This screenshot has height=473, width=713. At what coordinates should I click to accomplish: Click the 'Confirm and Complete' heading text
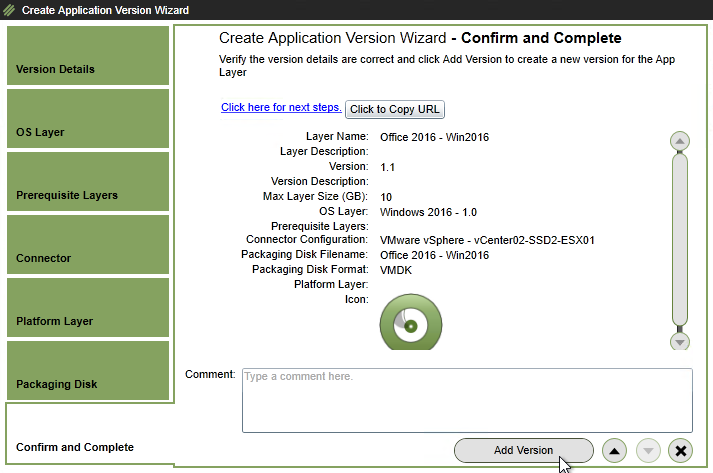pyautogui.click(x=541, y=38)
